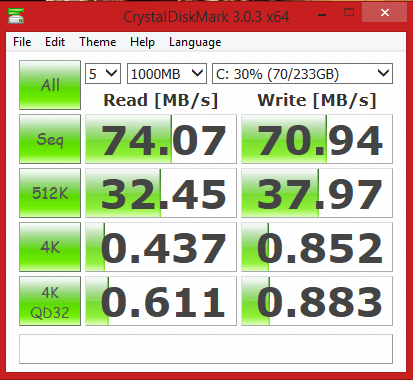The image size is (413, 380).
Task: Click the CrystalDiskMark app icon in title bar
Action: coord(16,15)
